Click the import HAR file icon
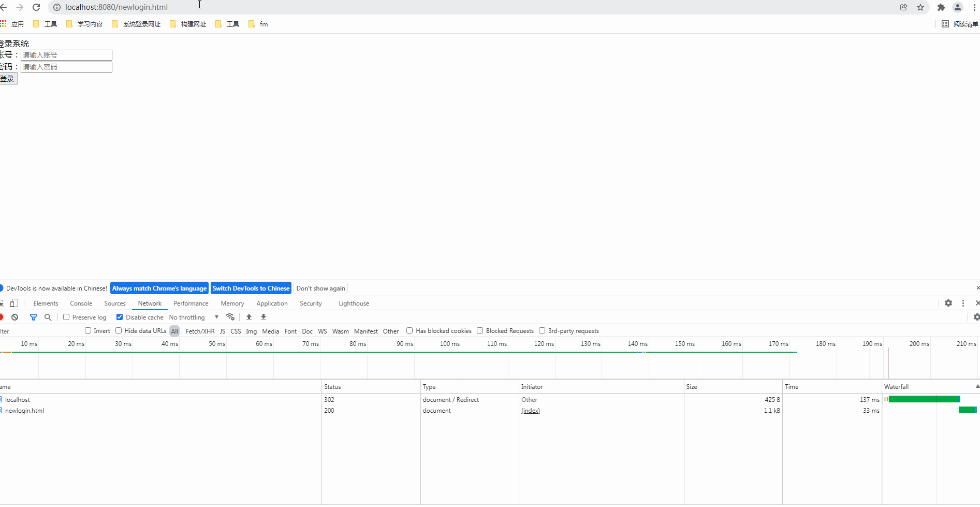This screenshot has width=980, height=507. click(x=249, y=317)
